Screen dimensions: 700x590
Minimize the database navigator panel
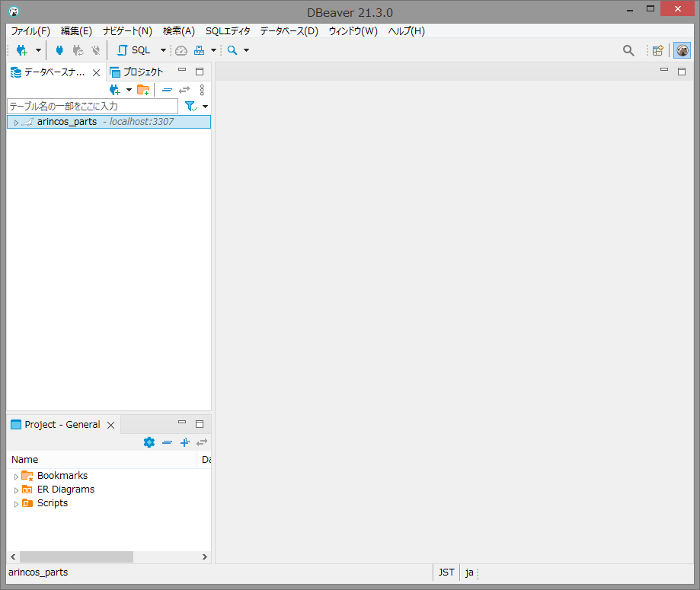click(182, 71)
